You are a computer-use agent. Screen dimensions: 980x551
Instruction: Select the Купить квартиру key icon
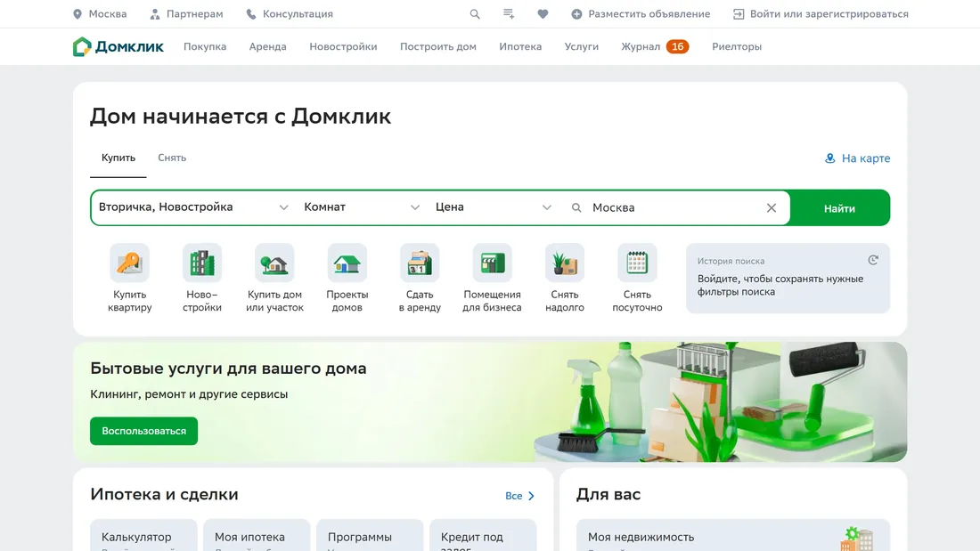click(129, 262)
